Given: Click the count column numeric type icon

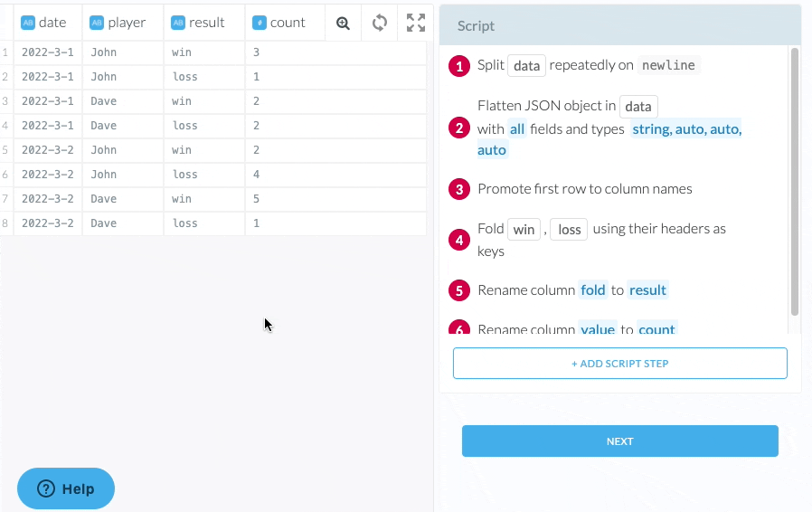Looking at the screenshot, I should click(260, 23).
